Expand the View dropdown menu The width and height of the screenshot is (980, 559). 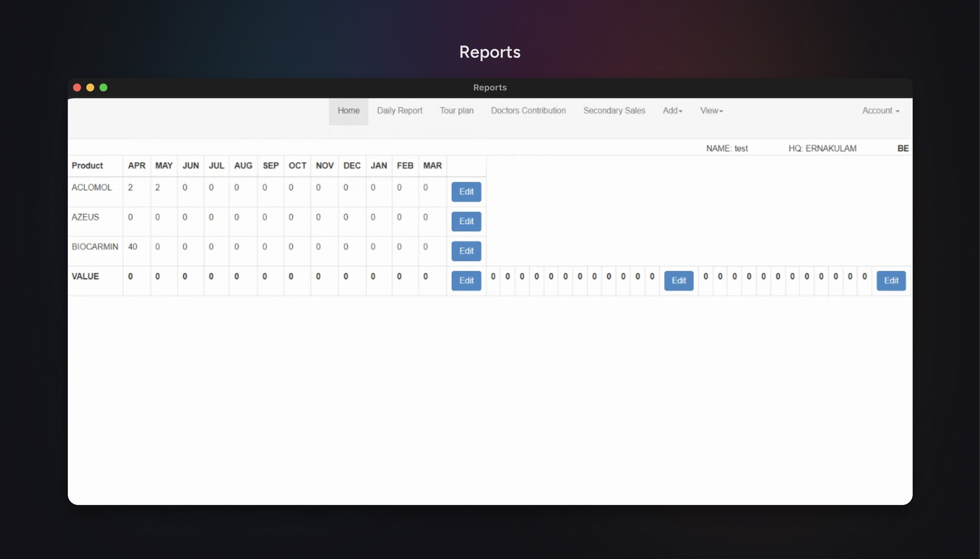point(711,111)
